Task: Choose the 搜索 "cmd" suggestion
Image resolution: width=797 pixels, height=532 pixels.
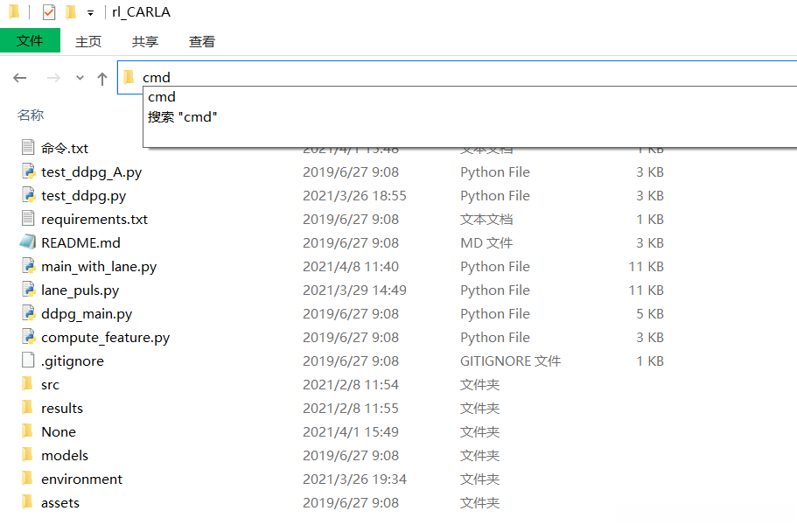Action: point(182,116)
